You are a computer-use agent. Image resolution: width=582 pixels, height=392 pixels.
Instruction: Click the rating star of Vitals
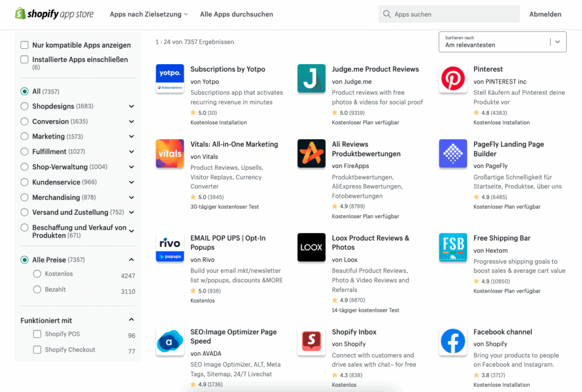[x=193, y=197]
